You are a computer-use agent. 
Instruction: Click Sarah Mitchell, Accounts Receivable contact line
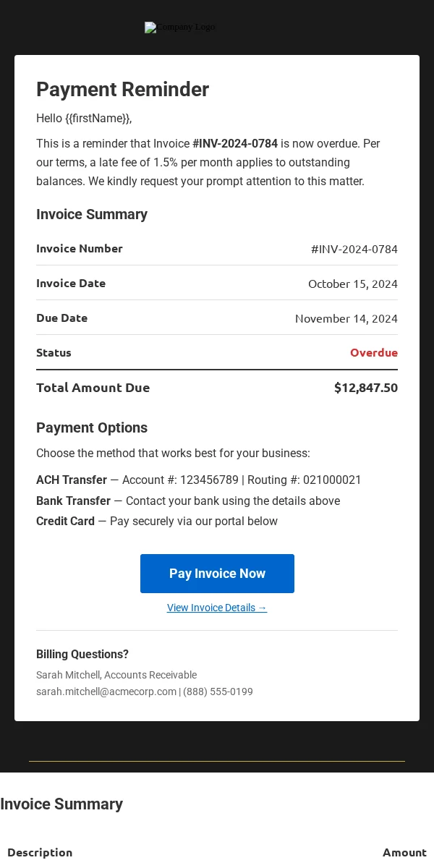[116, 675]
